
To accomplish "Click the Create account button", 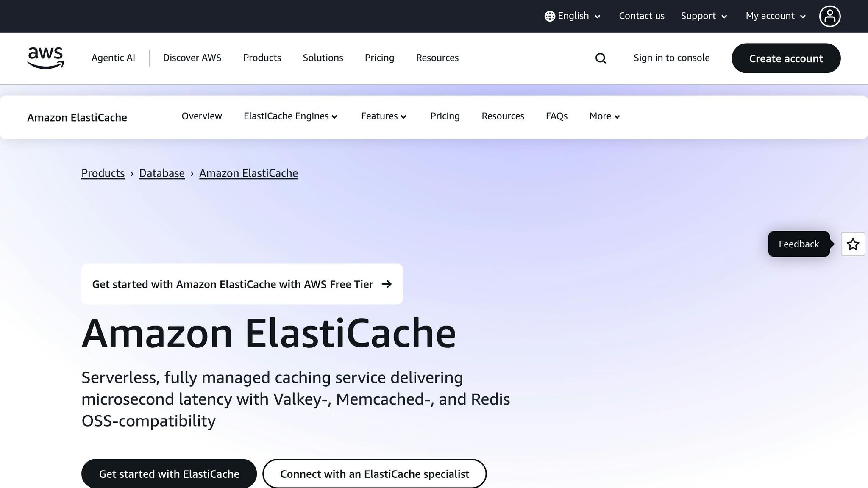I will pyautogui.click(x=786, y=58).
